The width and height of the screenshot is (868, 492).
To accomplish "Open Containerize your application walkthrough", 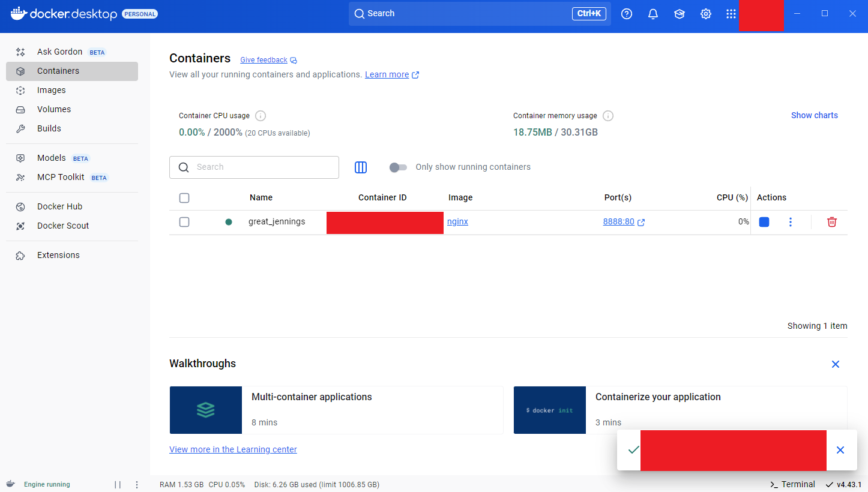I will point(680,410).
